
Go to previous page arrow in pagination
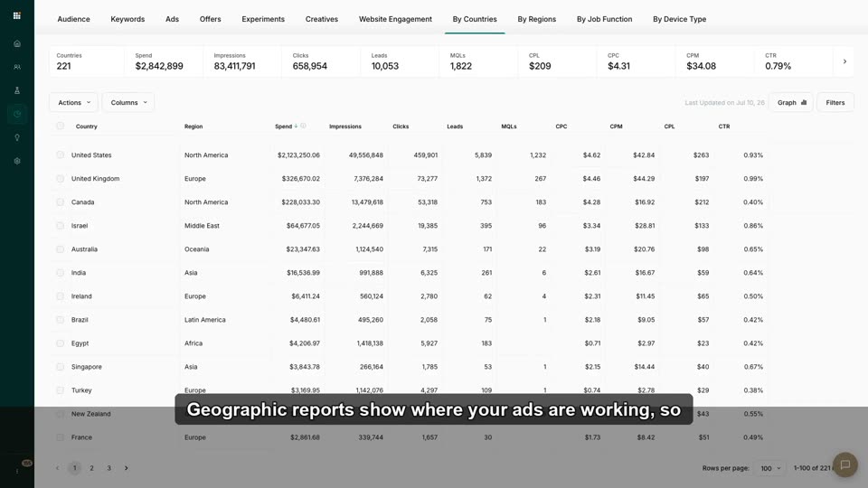[58, 468]
